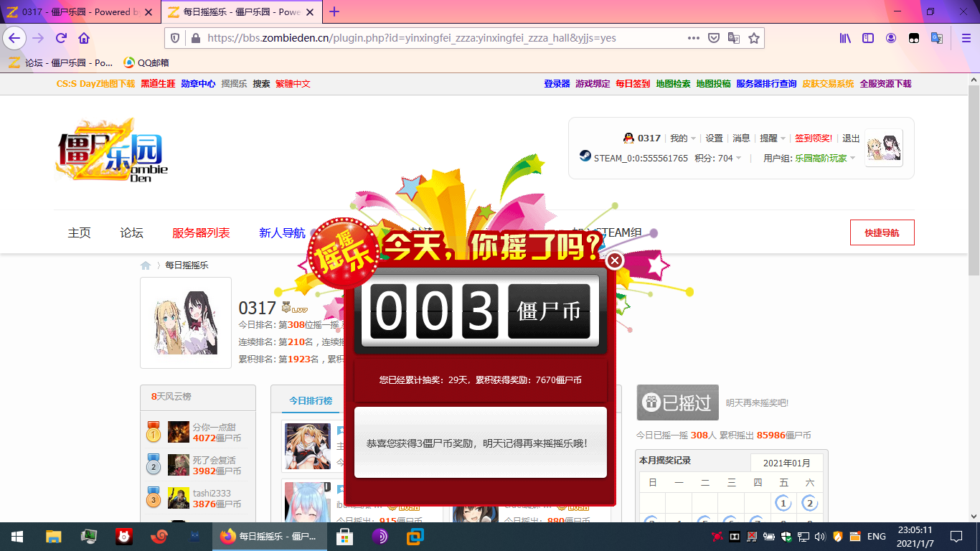
Task: Open Firefox hamburger application menu
Action: click(966, 39)
